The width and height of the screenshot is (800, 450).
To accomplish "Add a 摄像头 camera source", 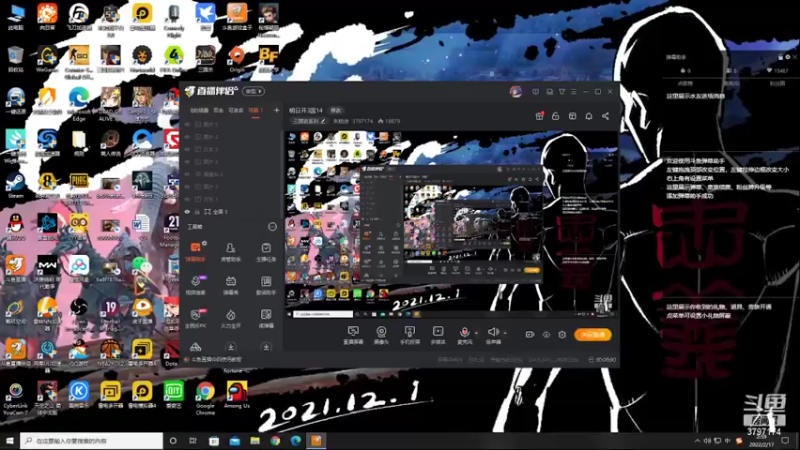I will point(381,335).
